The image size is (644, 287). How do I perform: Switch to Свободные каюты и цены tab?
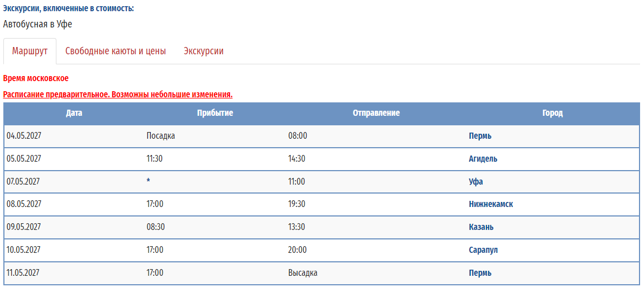(x=116, y=51)
